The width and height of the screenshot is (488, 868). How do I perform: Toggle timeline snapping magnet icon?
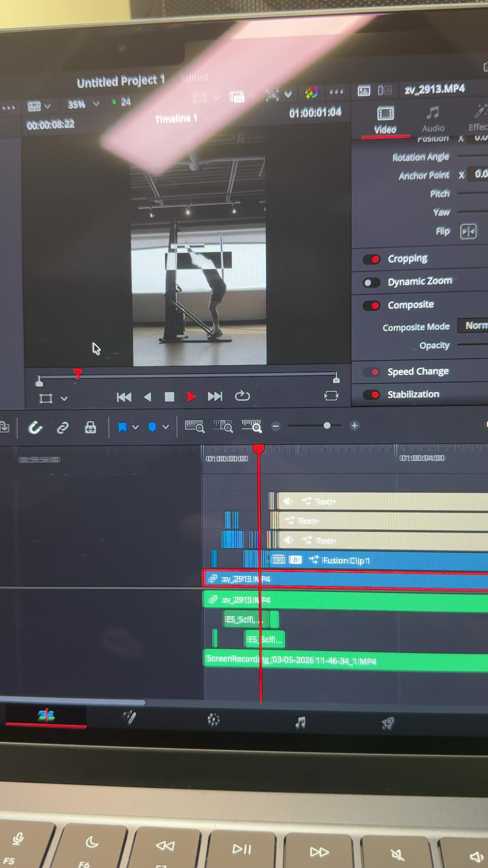coord(35,428)
